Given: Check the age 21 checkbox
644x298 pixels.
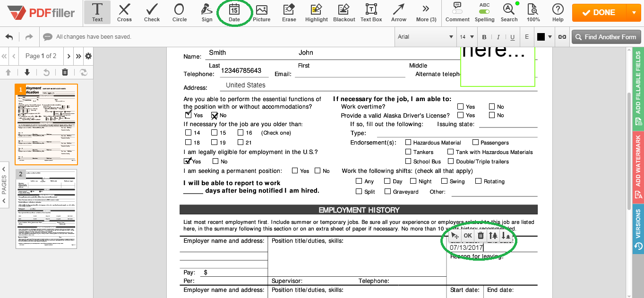Looking at the screenshot, I should (240, 142).
